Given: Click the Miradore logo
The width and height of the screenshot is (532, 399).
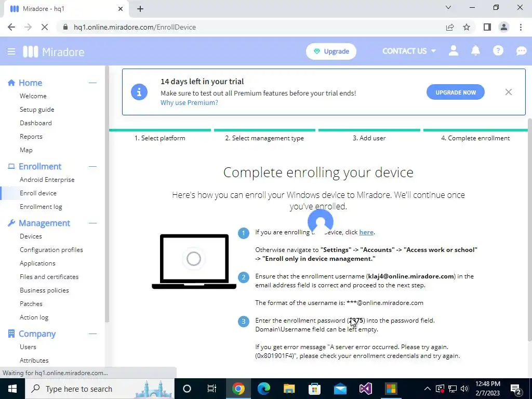Looking at the screenshot, I should (54, 52).
